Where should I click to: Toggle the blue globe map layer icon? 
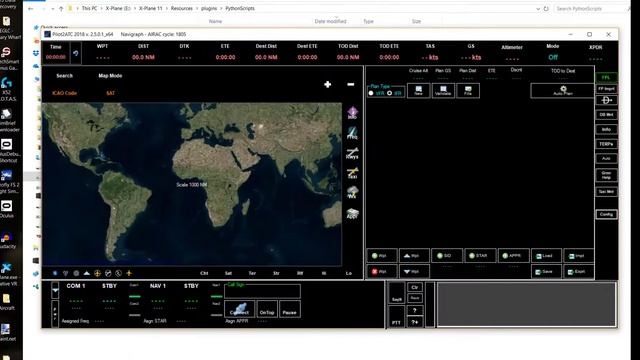point(55,273)
